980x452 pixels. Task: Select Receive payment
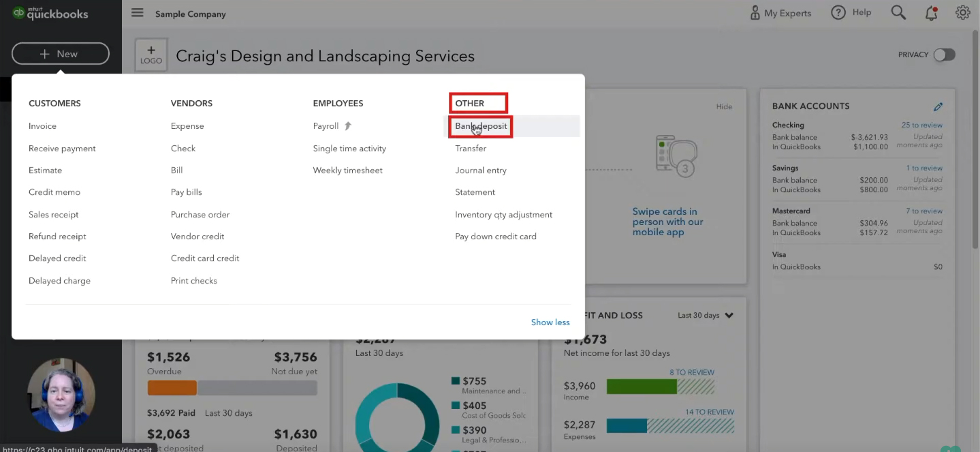(62, 149)
